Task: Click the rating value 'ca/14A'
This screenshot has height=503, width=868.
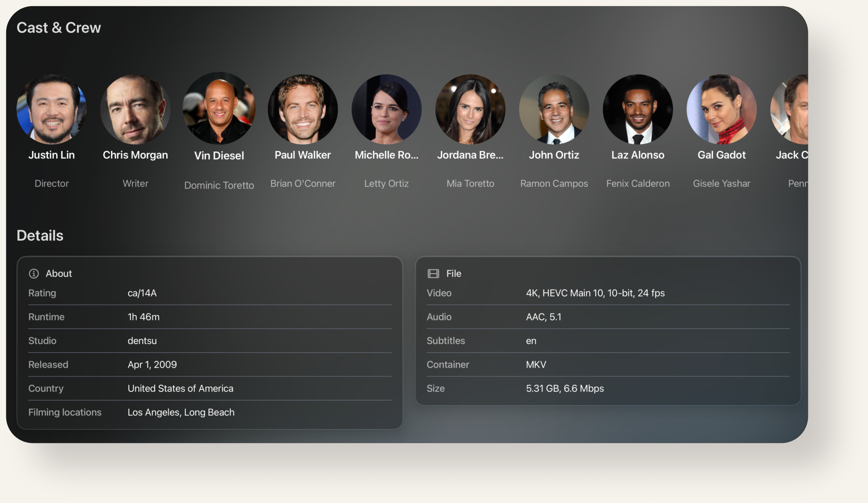Action: [x=142, y=293]
